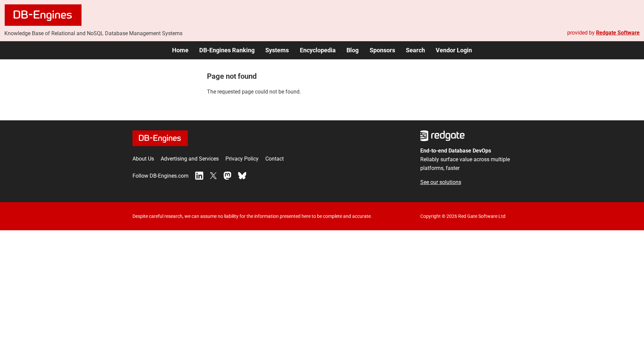Open DB-Engines LinkedIn page via its icon
Viewport: 644px width, 362px height.
pyautogui.click(x=199, y=176)
